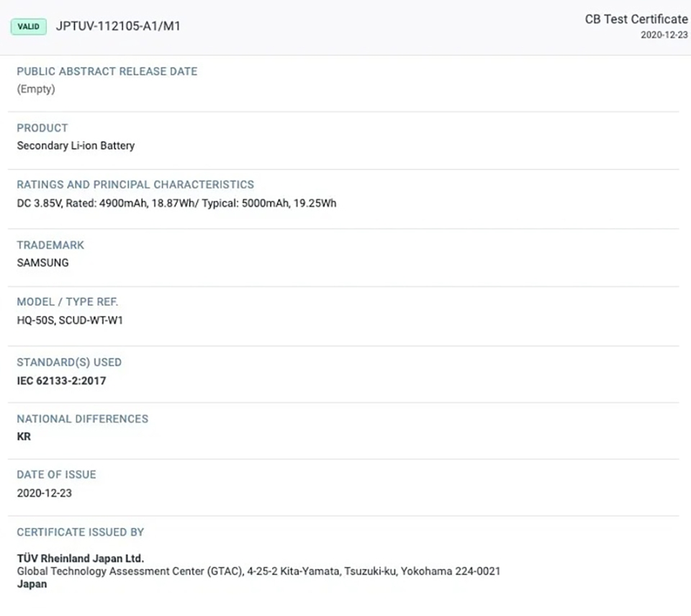Click the Trademark section label
Screen dimensions: 691x616
pyautogui.click(x=50, y=245)
